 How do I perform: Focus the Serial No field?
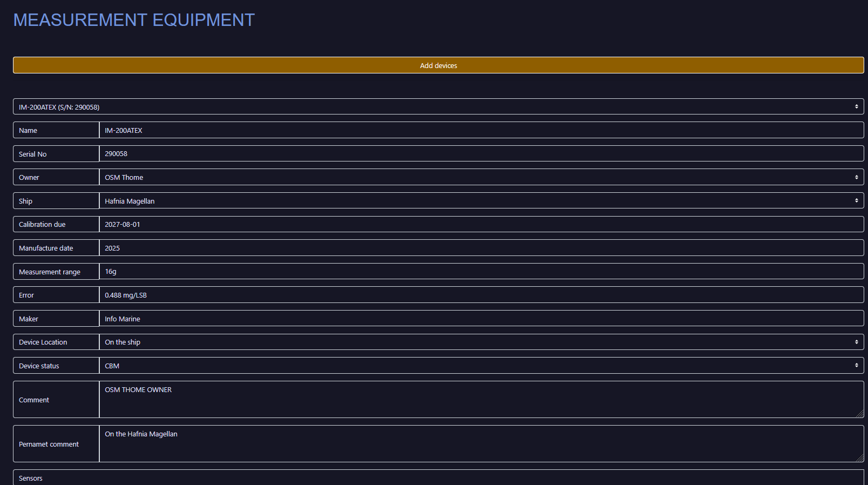click(x=480, y=154)
